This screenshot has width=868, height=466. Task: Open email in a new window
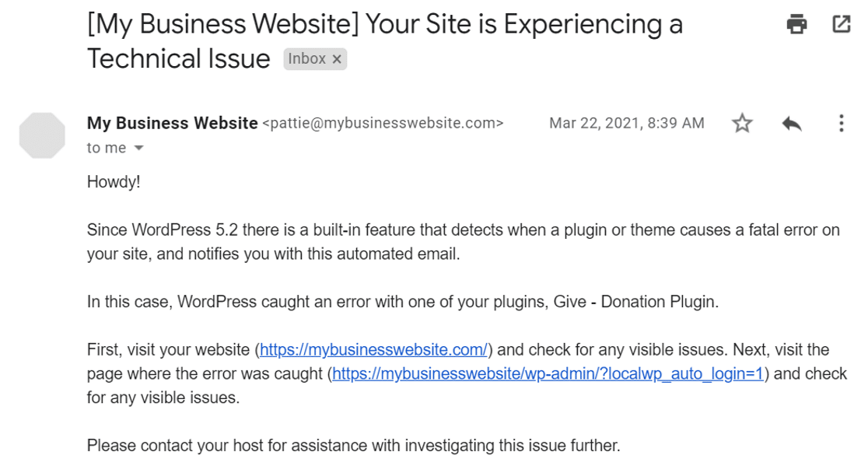[x=842, y=24]
